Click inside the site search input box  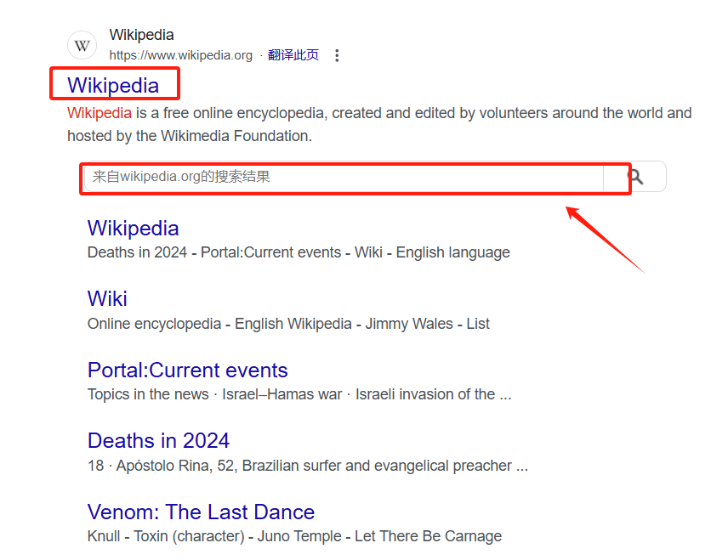coord(340,176)
